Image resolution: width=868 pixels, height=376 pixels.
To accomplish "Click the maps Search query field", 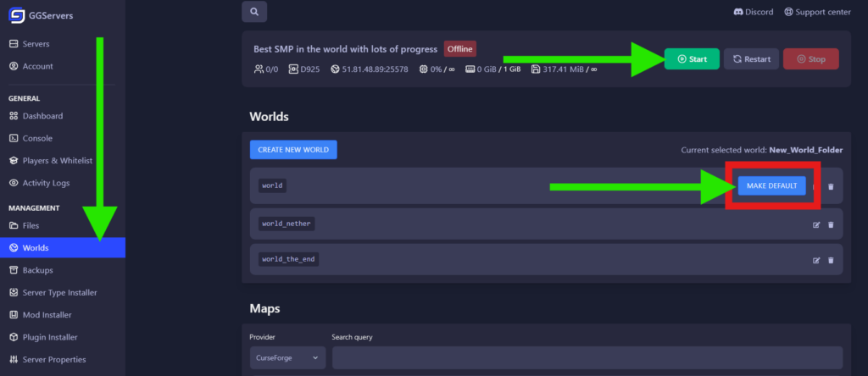I will point(587,358).
